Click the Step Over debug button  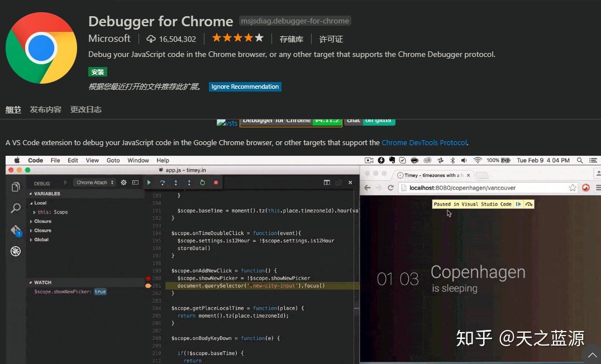coord(163,183)
